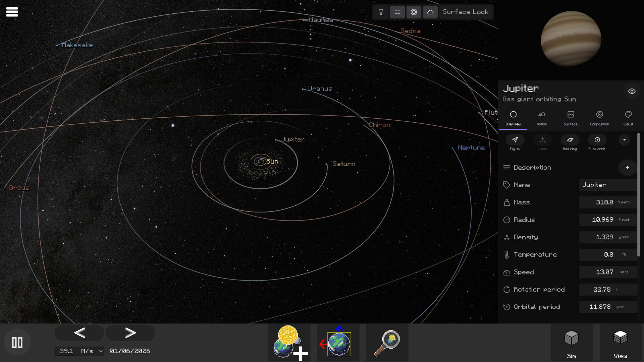
Task: Toggle Jupiter visibility eye icon
Action: 632,91
